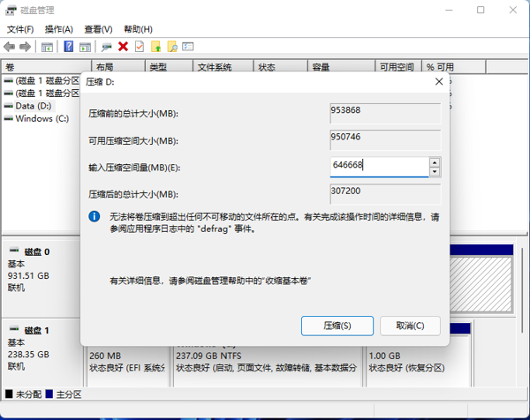Select the 237.09 GB NTFS partition block
This screenshot has height=420, width=530.
pos(268,366)
